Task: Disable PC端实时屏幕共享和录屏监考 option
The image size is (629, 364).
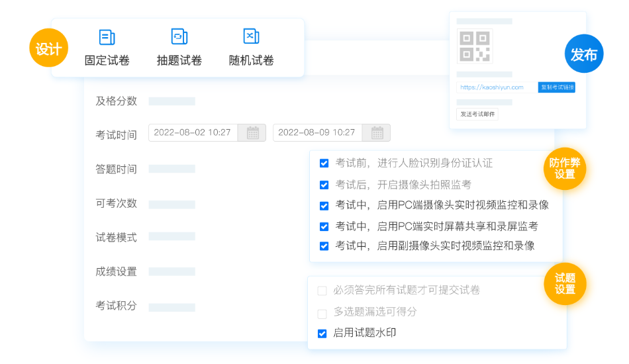Action: click(324, 226)
